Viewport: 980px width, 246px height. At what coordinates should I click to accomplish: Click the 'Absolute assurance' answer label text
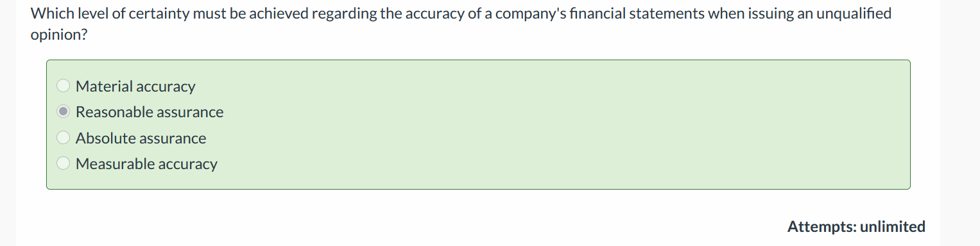tap(141, 138)
